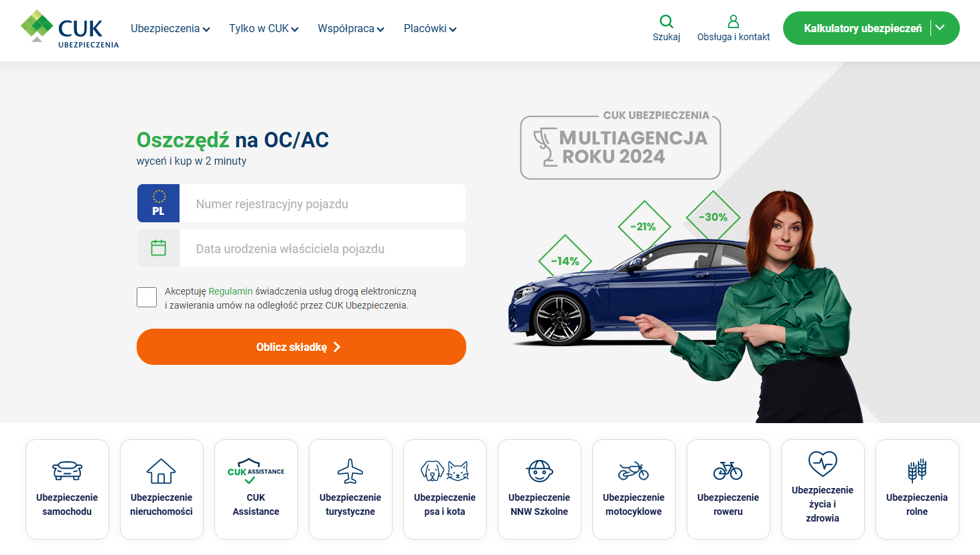
Task: Expand the Ubezpieczenia menu
Action: [x=170, y=29]
